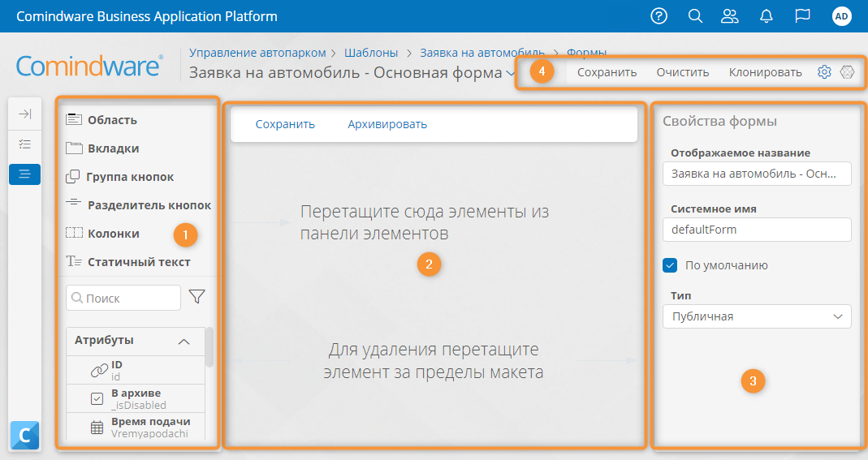Click Сохранить in top toolbar
This screenshot has height=460, width=868.
pyautogui.click(x=607, y=72)
